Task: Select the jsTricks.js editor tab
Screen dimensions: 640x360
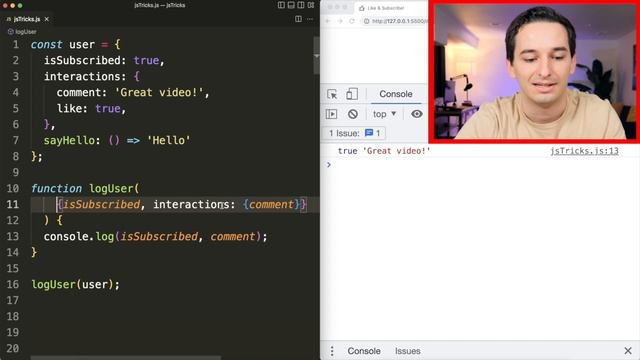Action: coord(27,19)
